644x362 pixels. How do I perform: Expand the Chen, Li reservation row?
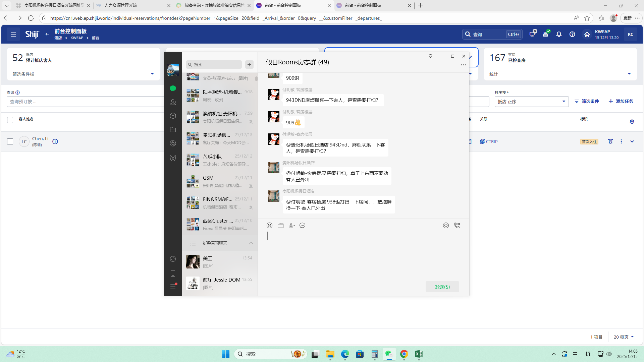[632, 141]
